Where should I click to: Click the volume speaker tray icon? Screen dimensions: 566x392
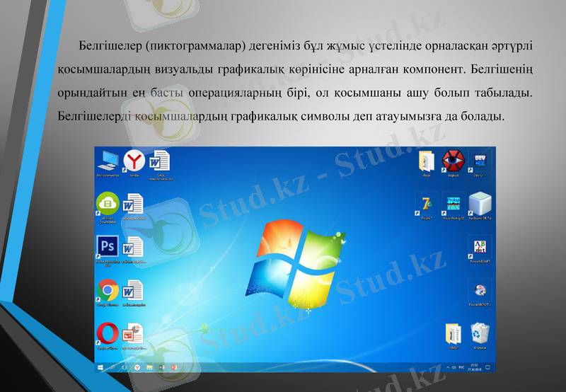(454, 367)
